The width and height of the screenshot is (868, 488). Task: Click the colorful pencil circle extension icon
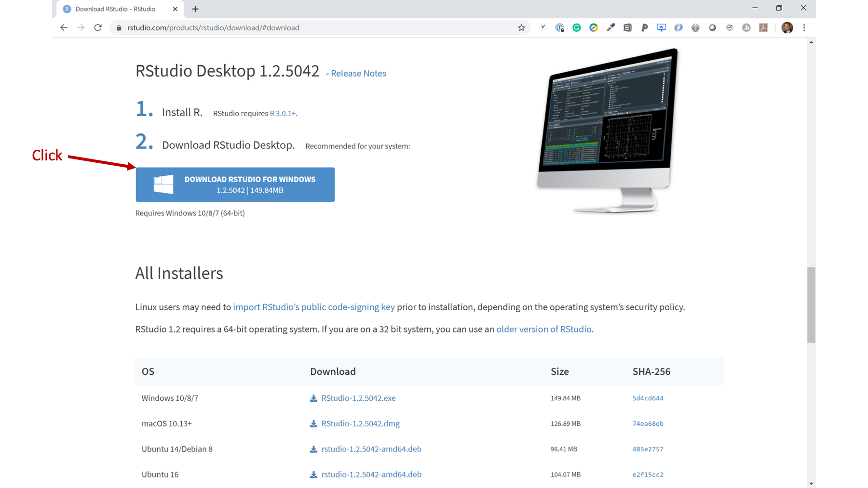click(594, 28)
